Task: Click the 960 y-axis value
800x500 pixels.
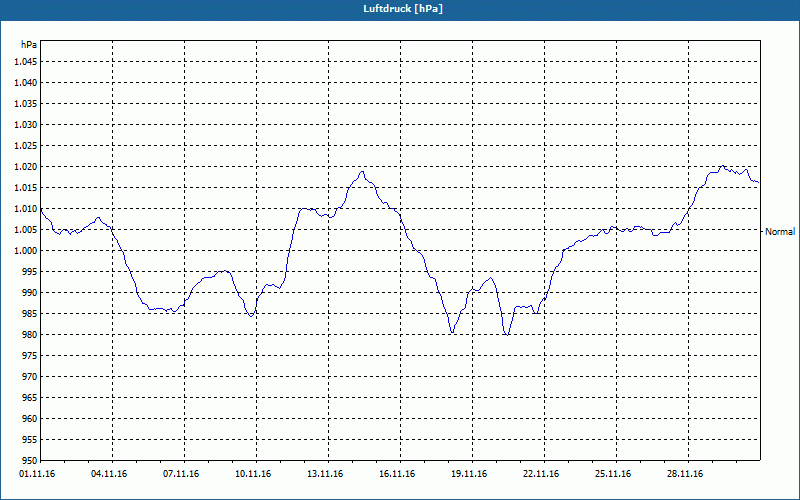Action: pyautogui.click(x=30, y=418)
